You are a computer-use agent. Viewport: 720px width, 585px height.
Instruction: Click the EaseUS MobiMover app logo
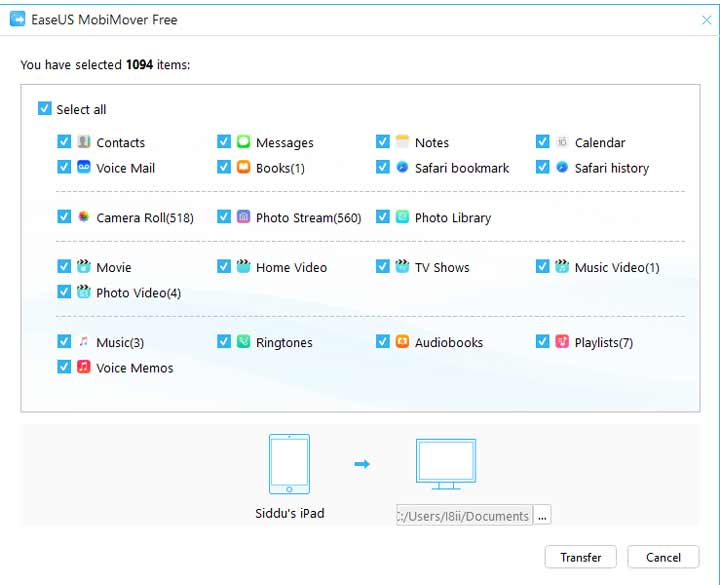click(x=17, y=19)
